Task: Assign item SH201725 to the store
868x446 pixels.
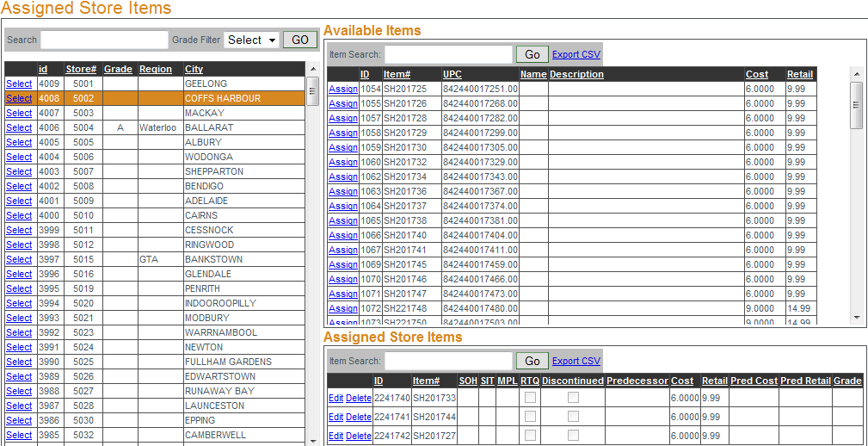Action: [x=343, y=89]
